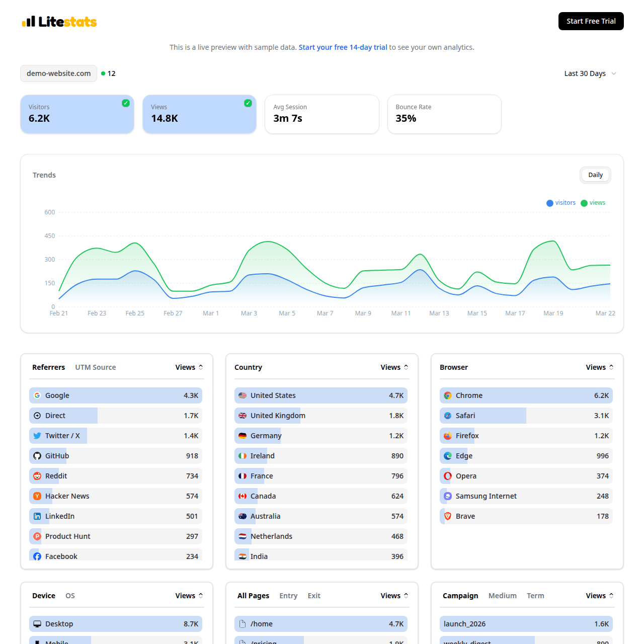The height and width of the screenshot is (644, 644).
Task: Click the Desktop device icon
Action: tap(37, 624)
